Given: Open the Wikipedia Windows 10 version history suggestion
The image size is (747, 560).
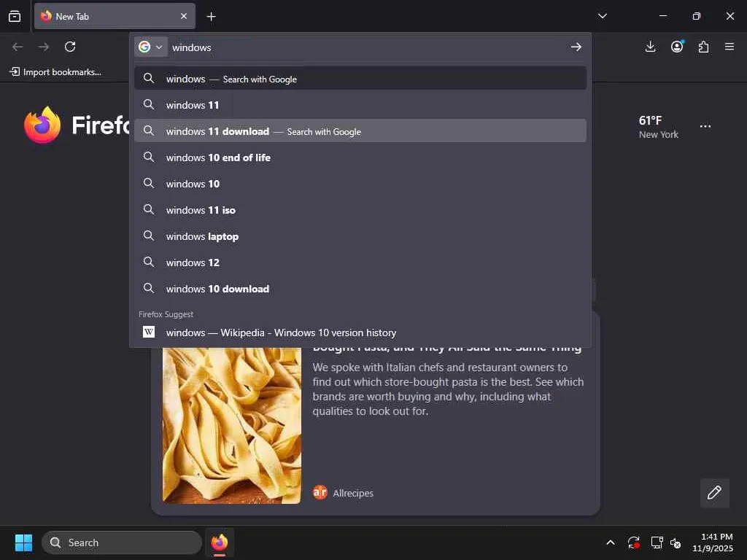Looking at the screenshot, I should 360,332.
